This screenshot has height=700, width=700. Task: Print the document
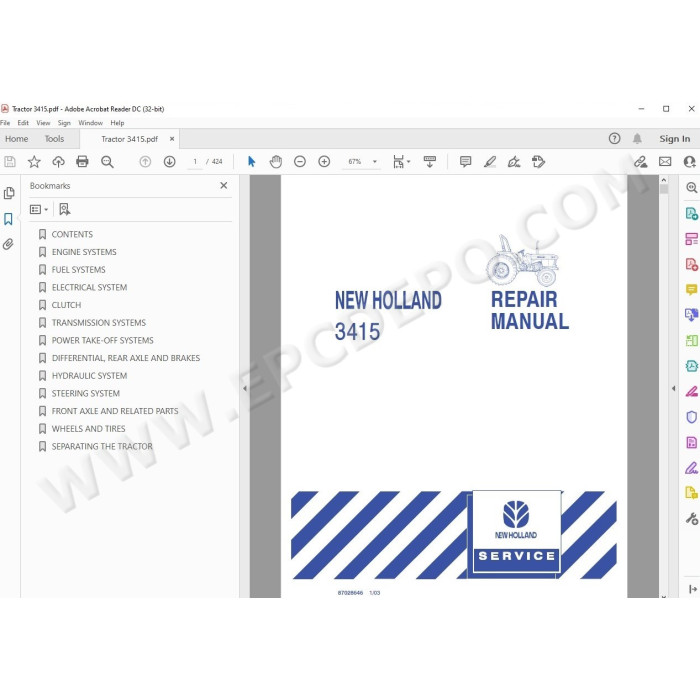pyautogui.click(x=82, y=162)
